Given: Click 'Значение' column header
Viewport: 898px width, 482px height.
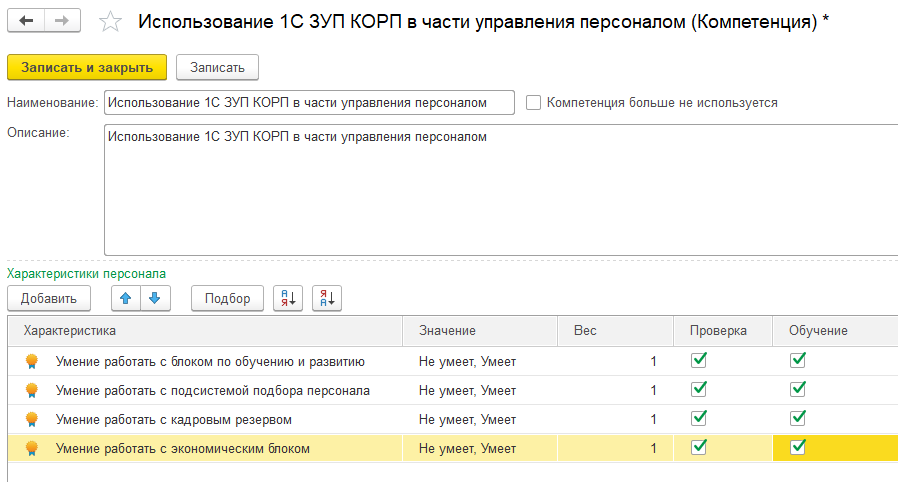Looking at the screenshot, I should click(480, 331).
